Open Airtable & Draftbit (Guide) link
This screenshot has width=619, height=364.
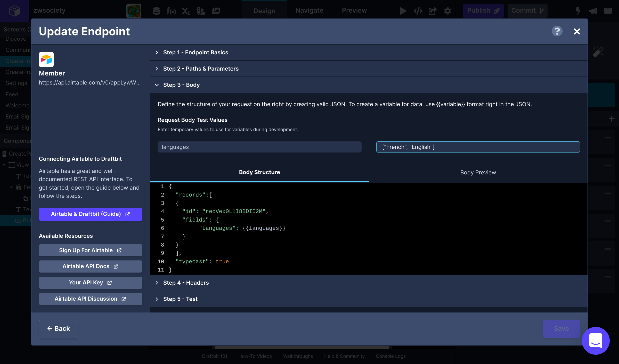[91, 214]
